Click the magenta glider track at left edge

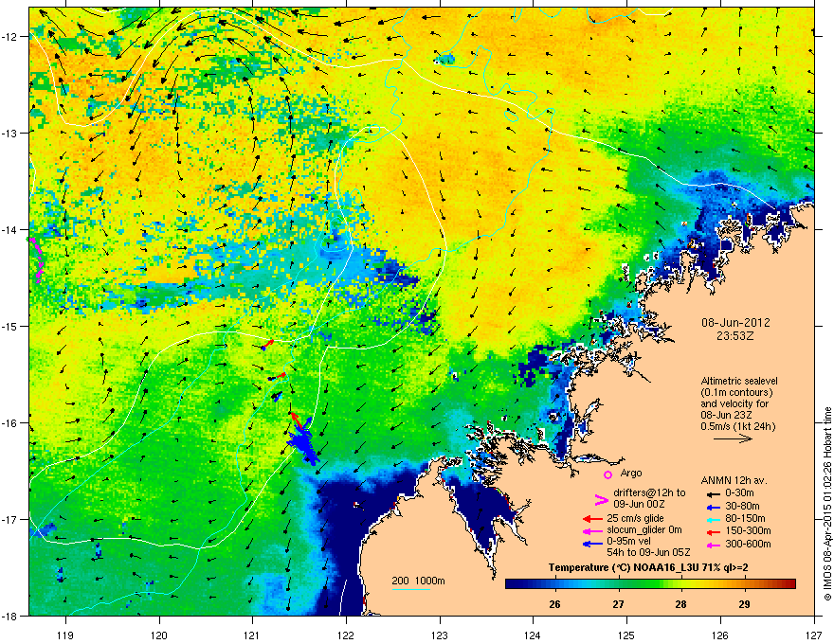[37, 260]
